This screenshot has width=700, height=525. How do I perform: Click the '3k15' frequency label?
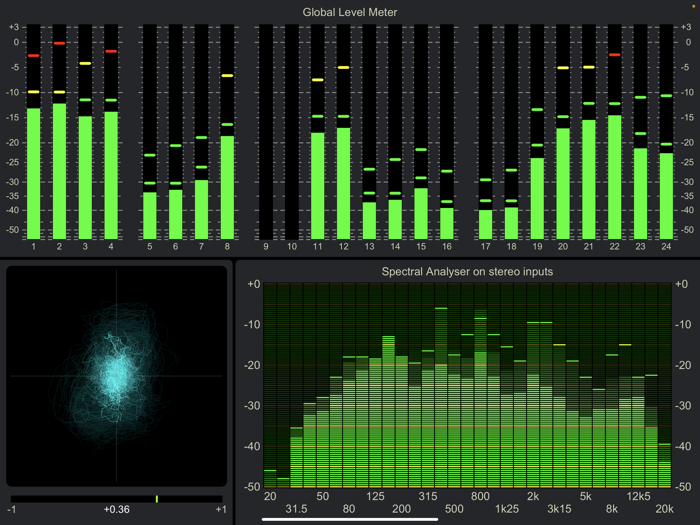[x=559, y=509]
